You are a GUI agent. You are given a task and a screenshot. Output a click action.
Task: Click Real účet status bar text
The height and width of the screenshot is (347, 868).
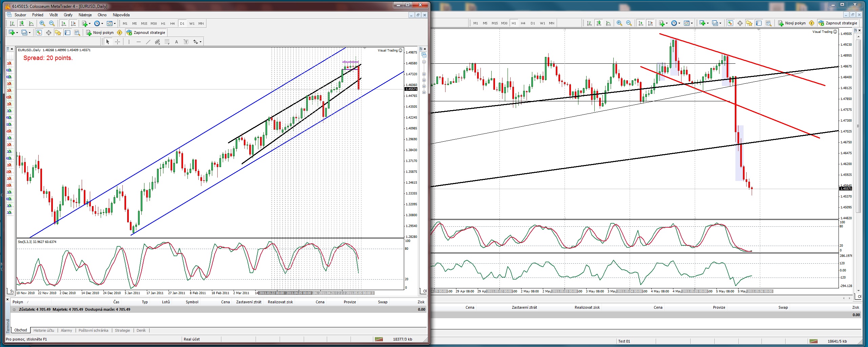tap(192, 339)
